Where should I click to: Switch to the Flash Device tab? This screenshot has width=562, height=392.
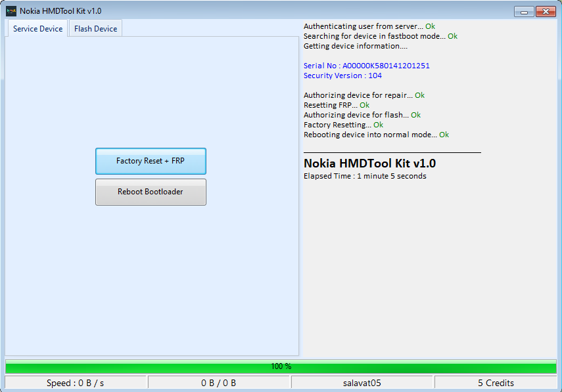pyautogui.click(x=95, y=29)
